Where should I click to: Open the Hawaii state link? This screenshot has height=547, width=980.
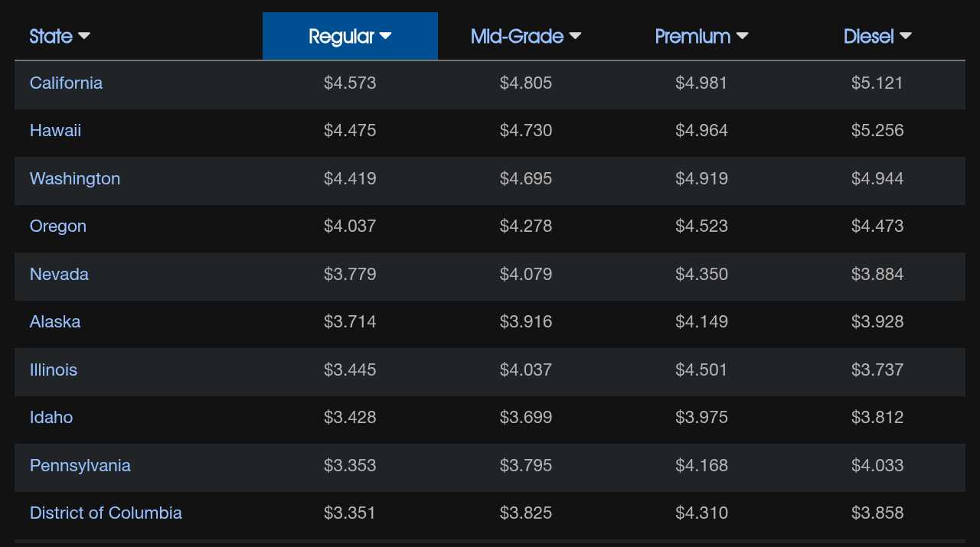55,130
